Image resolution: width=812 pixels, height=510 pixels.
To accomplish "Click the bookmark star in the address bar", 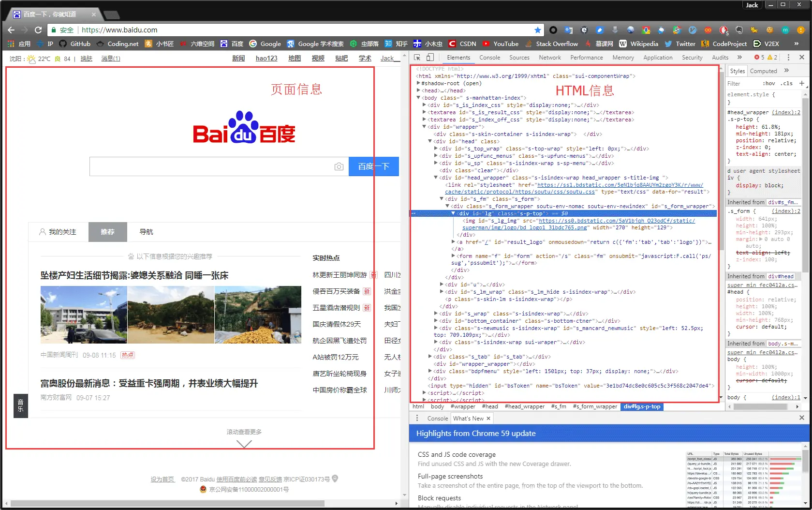I will (x=538, y=30).
